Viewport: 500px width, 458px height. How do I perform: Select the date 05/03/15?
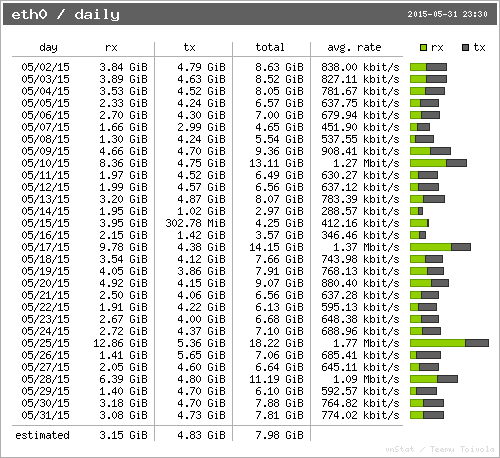45,79
